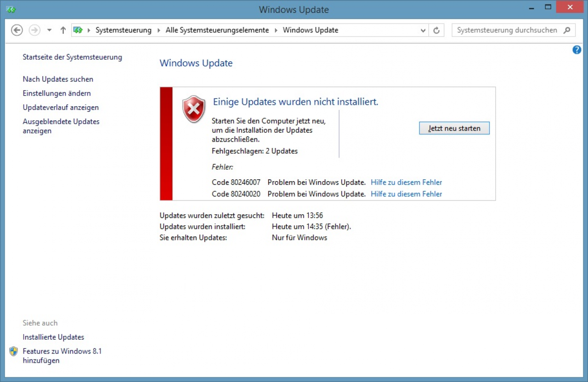Image resolution: width=588 pixels, height=382 pixels.
Task: Open Updateverlauf anzeigen
Action: pyautogui.click(x=61, y=108)
